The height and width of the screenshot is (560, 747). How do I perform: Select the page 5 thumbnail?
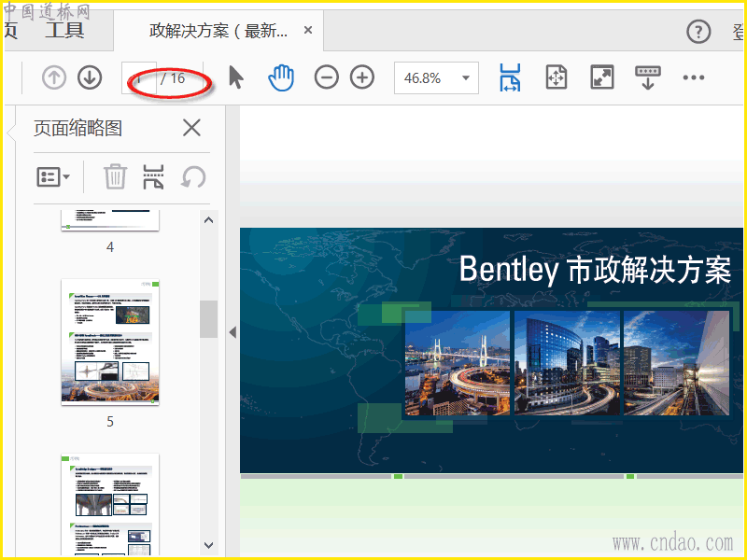(110, 343)
